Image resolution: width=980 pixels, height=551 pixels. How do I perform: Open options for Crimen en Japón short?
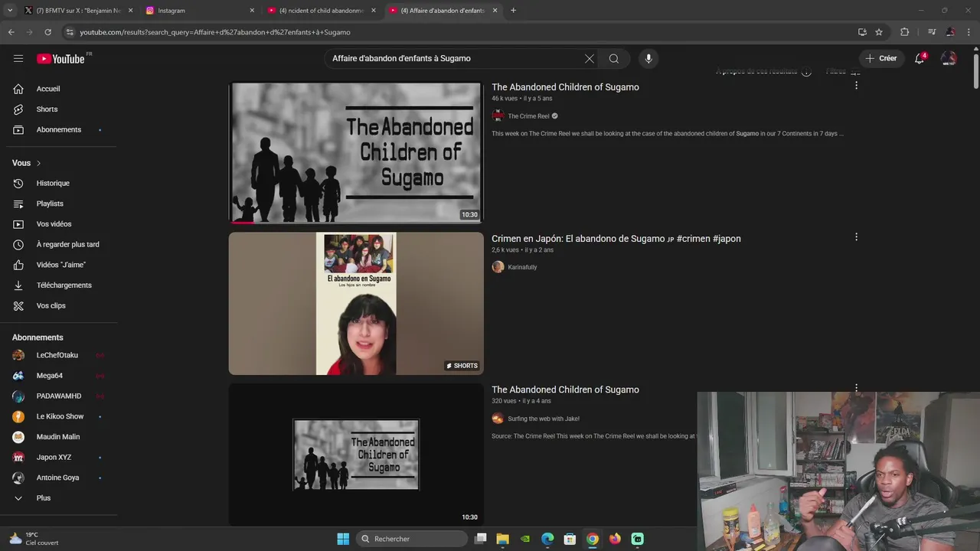click(x=856, y=237)
